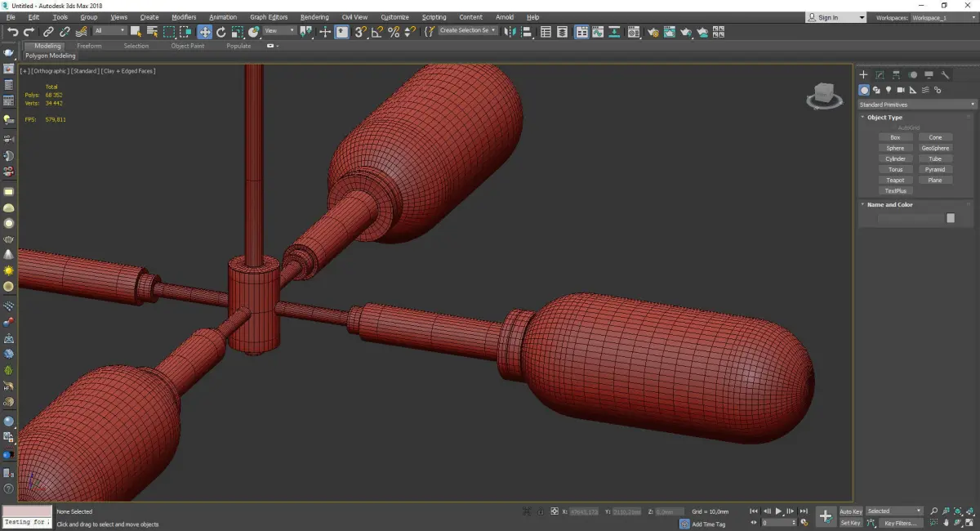
Task: Open Render Setup teapot icon
Action: pyautogui.click(x=653, y=32)
